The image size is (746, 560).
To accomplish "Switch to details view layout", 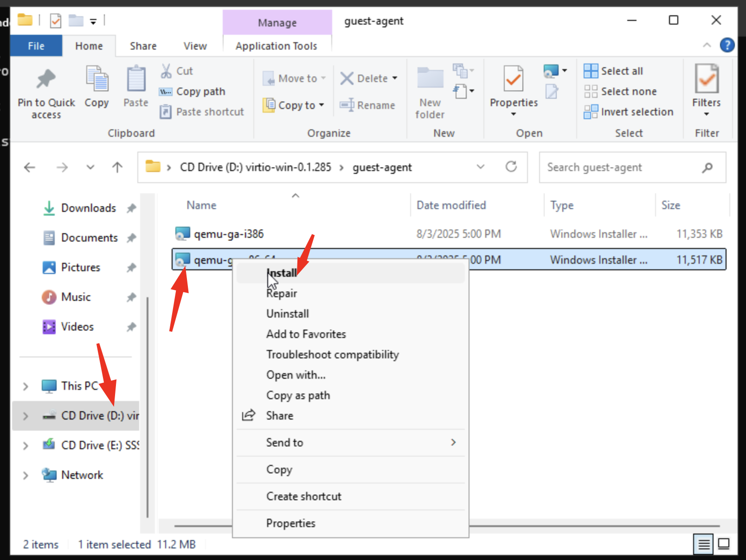I will (x=704, y=544).
